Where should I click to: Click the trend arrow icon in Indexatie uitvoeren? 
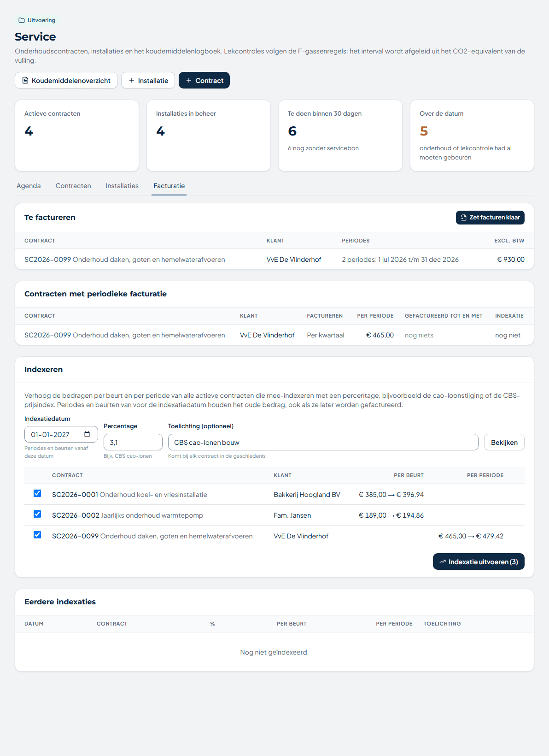coord(443,562)
